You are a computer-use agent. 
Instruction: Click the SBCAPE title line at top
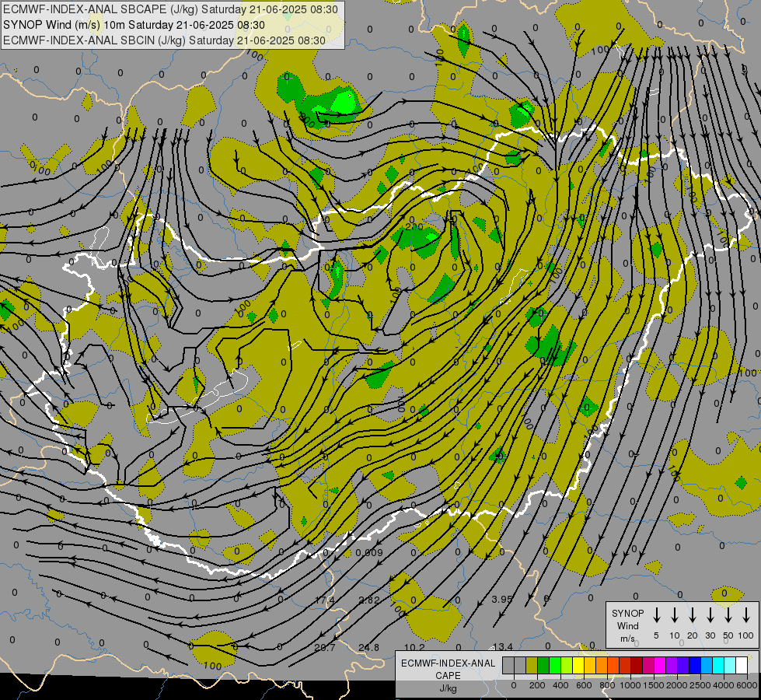point(170,9)
